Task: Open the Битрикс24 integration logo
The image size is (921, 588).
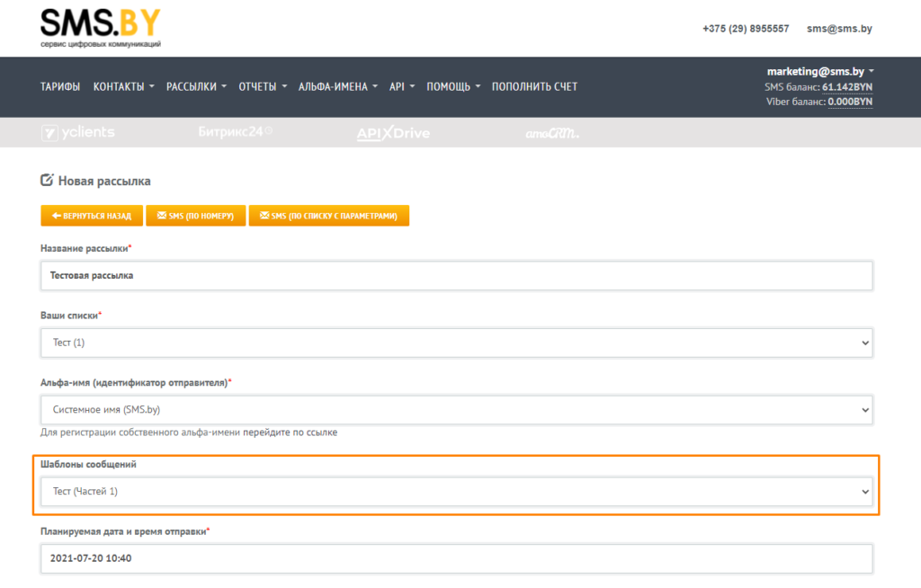Action: point(235,131)
